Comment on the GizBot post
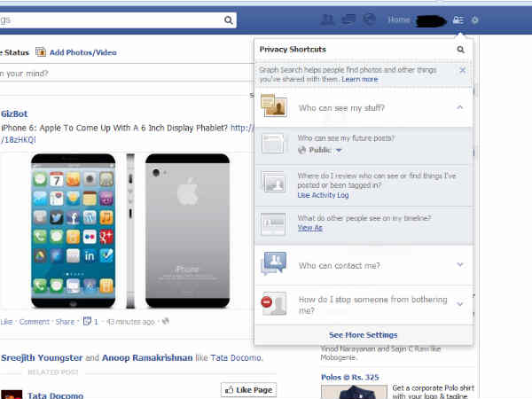Image resolution: width=532 pixels, height=399 pixels. coord(35,322)
